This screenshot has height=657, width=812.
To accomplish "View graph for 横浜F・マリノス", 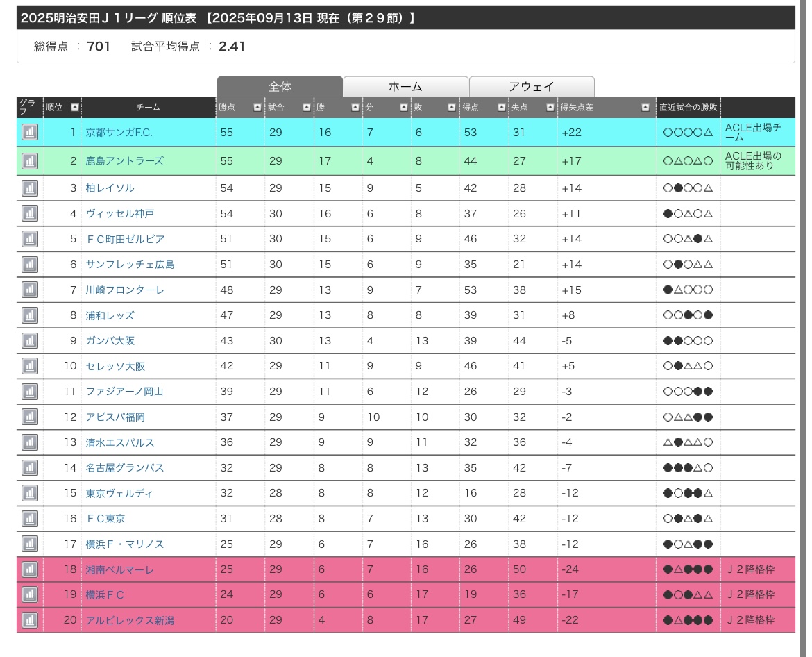I will (x=29, y=544).
